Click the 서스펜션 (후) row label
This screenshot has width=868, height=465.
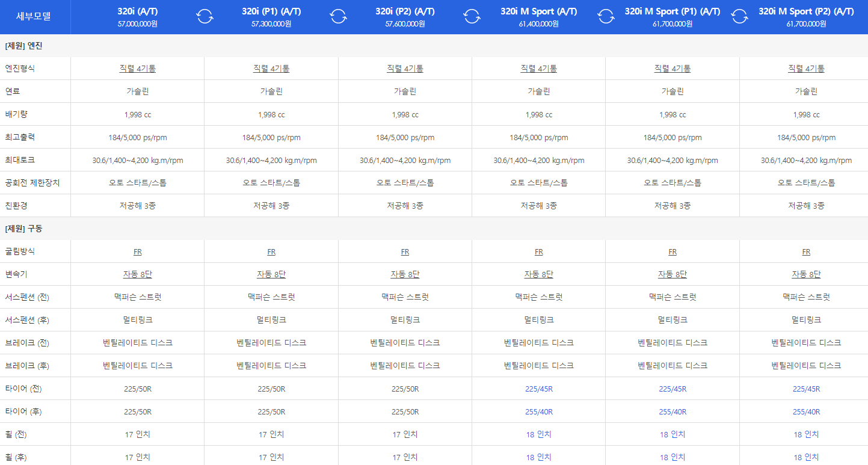click(27, 320)
